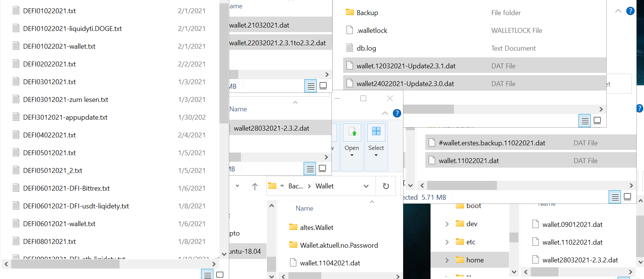644x279 pixels.
Task: Select DEFI06012021-DFI-usdt-liqidety.txt file
Action: pos(76,206)
